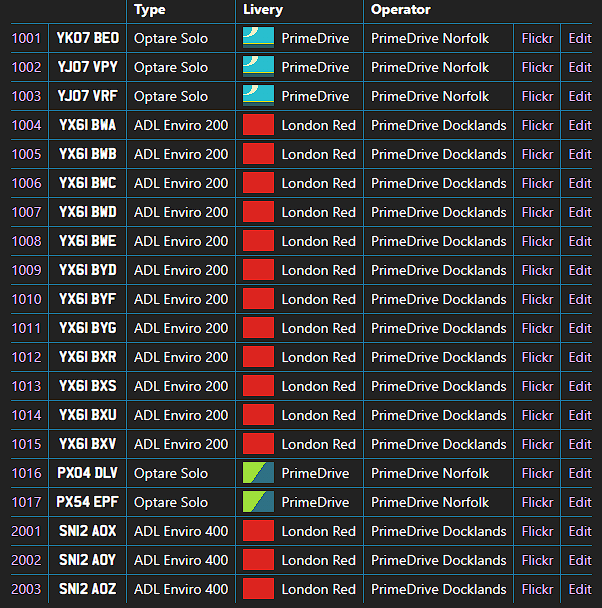
Task: Click the Flickr link for vehicle 1001
Action: coord(537,38)
